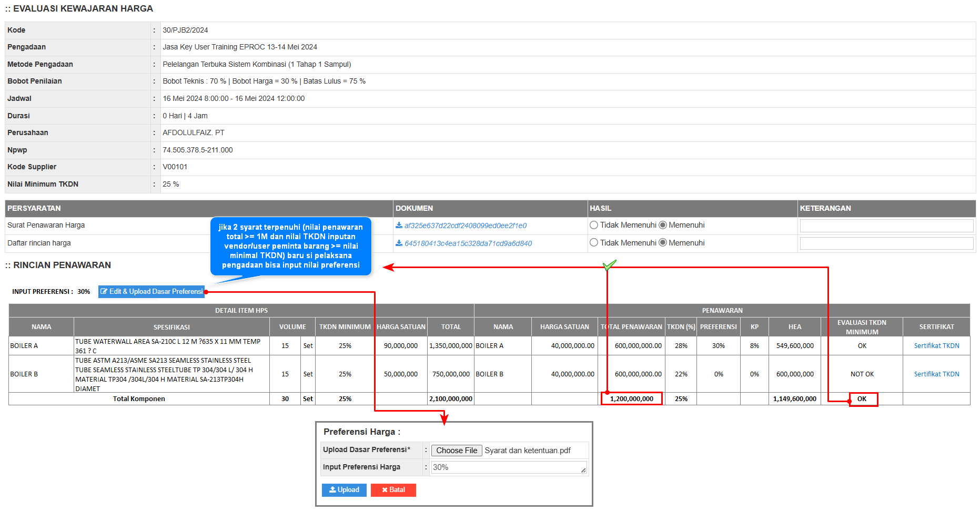Click Edit & Upload Dasar Preferensi button
This screenshot has width=980, height=522.
(x=151, y=292)
